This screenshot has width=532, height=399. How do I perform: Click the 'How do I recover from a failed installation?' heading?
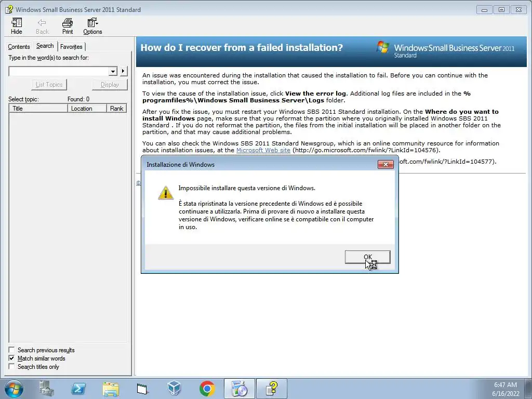point(242,47)
